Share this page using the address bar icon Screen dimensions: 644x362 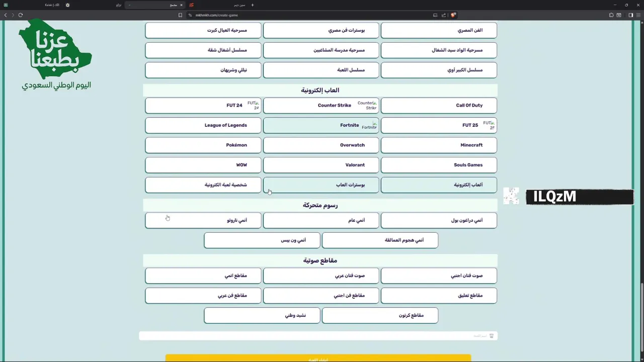(x=444, y=15)
